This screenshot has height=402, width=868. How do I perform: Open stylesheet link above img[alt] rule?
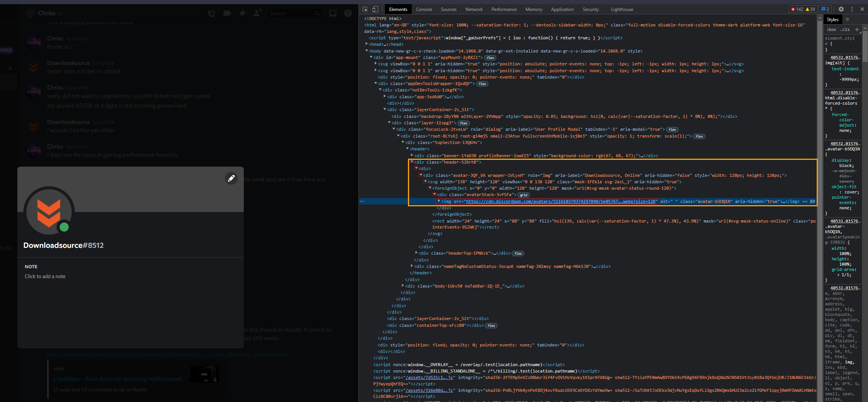pos(845,57)
